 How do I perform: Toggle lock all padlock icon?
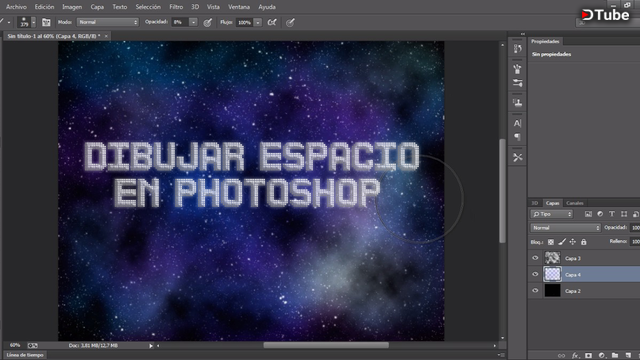(584, 242)
